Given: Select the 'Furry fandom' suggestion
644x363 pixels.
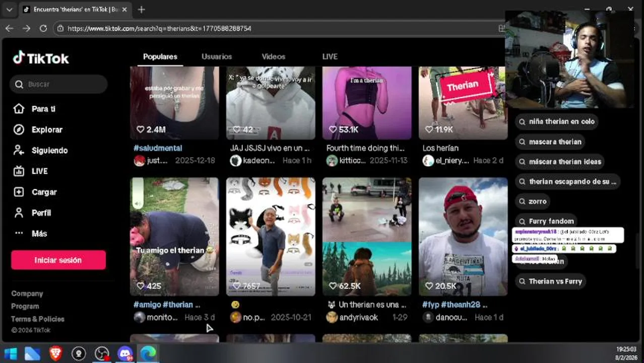Looking at the screenshot, I should tap(546, 221).
